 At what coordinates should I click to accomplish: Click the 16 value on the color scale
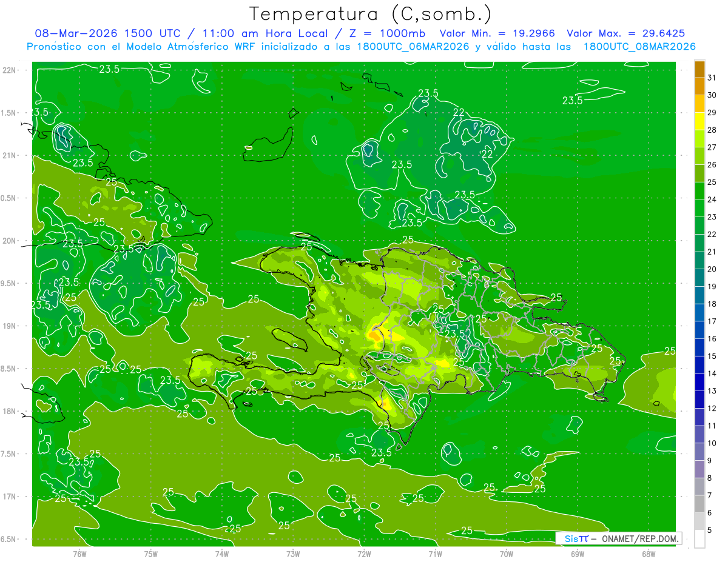click(712, 338)
